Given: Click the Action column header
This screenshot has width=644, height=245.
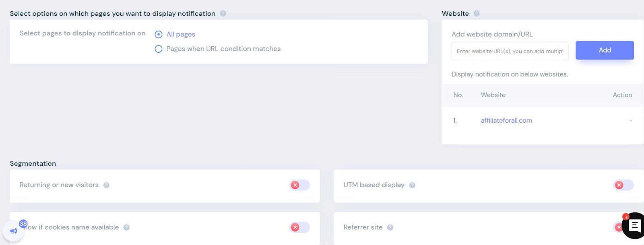Looking at the screenshot, I should click(622, 95).
